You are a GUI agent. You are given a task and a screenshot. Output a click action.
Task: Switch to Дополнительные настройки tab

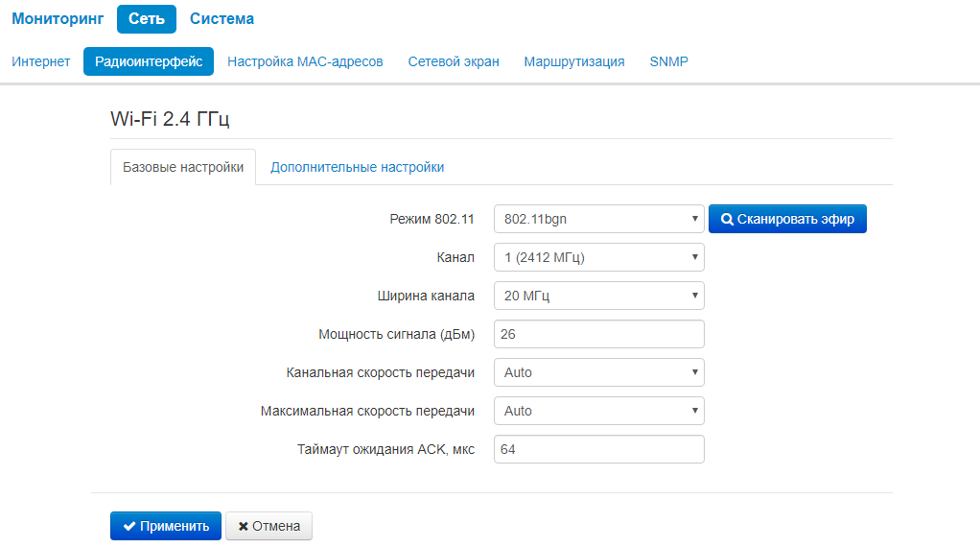coord(357,167)
